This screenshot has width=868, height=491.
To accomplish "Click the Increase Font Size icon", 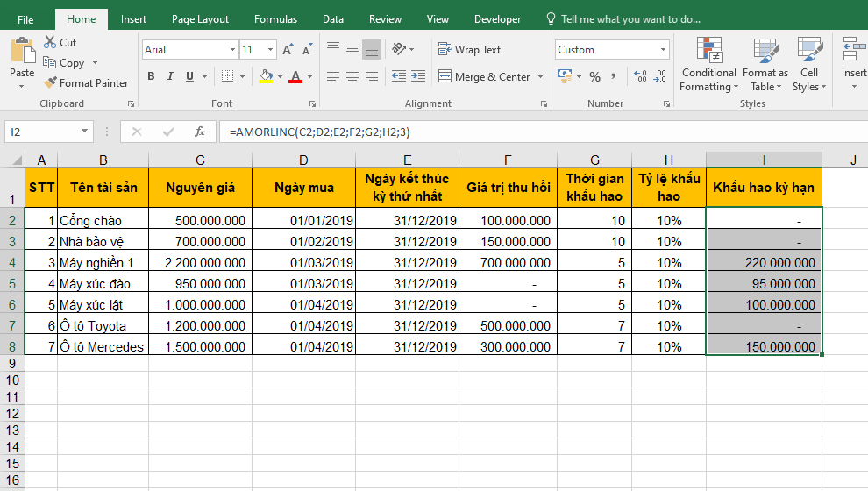I will [x=288, y=50].
